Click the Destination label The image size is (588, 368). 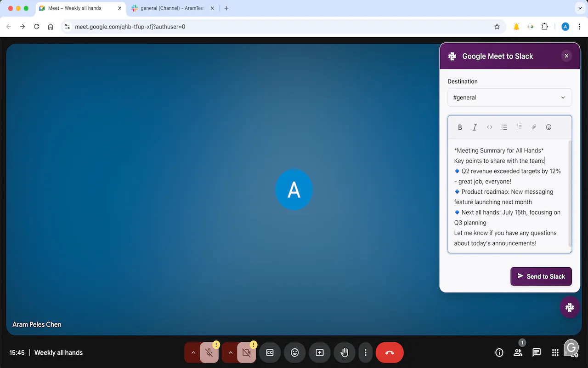[x=463, y=81]
